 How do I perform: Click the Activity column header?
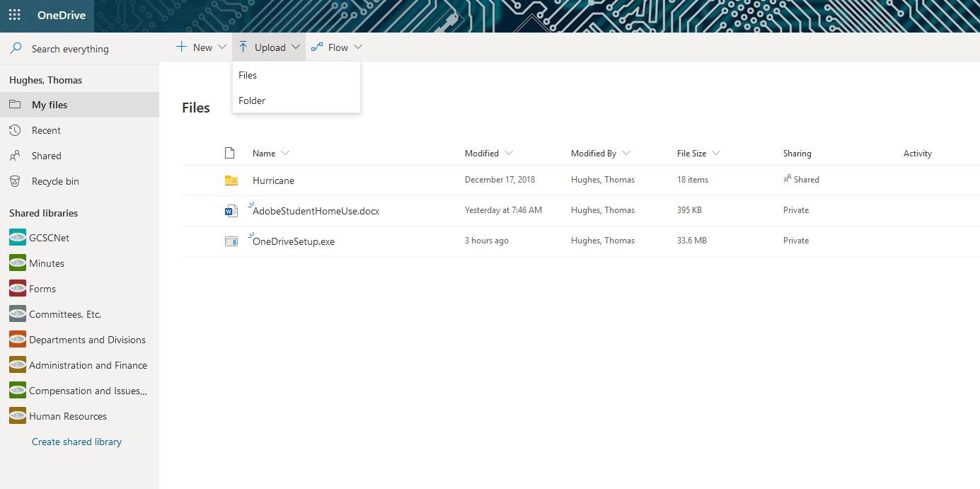click(917, 153)
